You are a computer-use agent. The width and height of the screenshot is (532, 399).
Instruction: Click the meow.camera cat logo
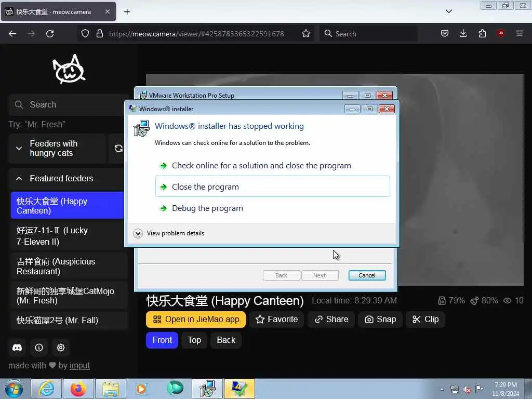69,69
